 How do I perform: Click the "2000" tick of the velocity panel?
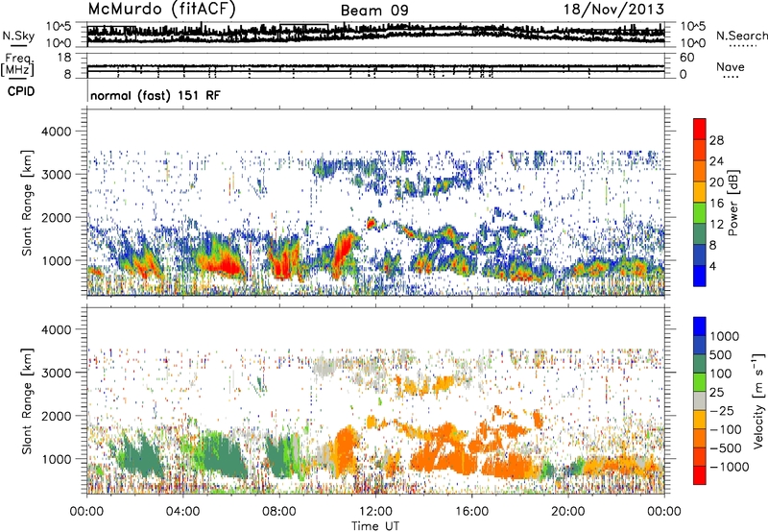tap(57, 416)
